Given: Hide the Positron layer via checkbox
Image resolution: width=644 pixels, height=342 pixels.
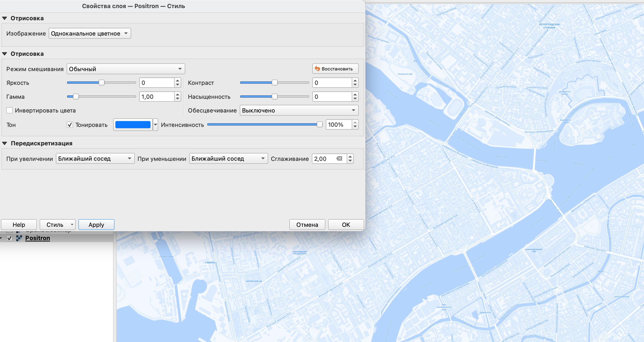Looking at the screenshot, I should coord(9,238).
